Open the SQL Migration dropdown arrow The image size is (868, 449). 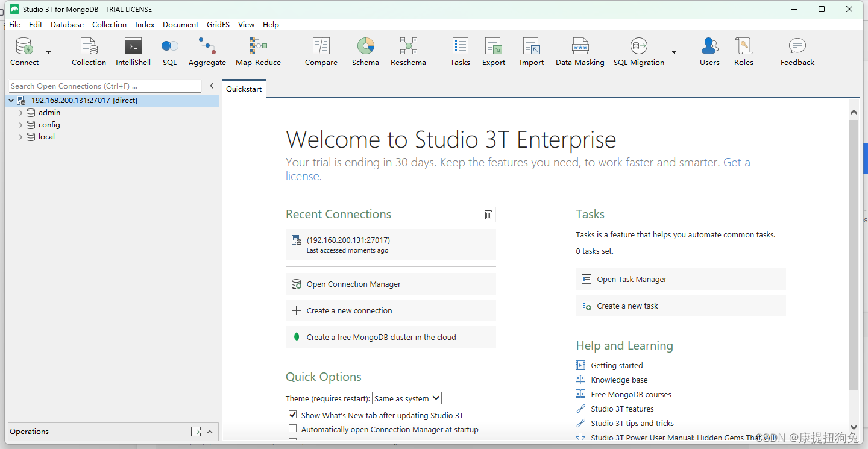(674, 52)
